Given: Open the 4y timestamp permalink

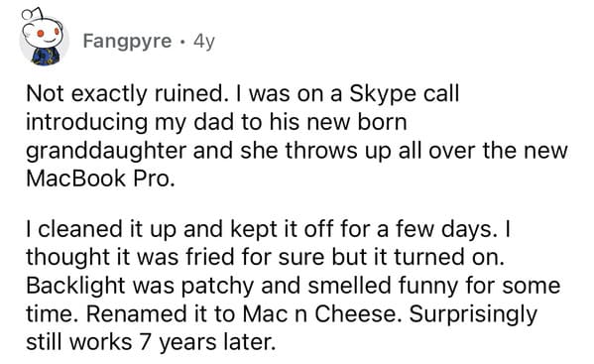Looking at the screenshot, I should pyautogui.click(x=204, y=41).
